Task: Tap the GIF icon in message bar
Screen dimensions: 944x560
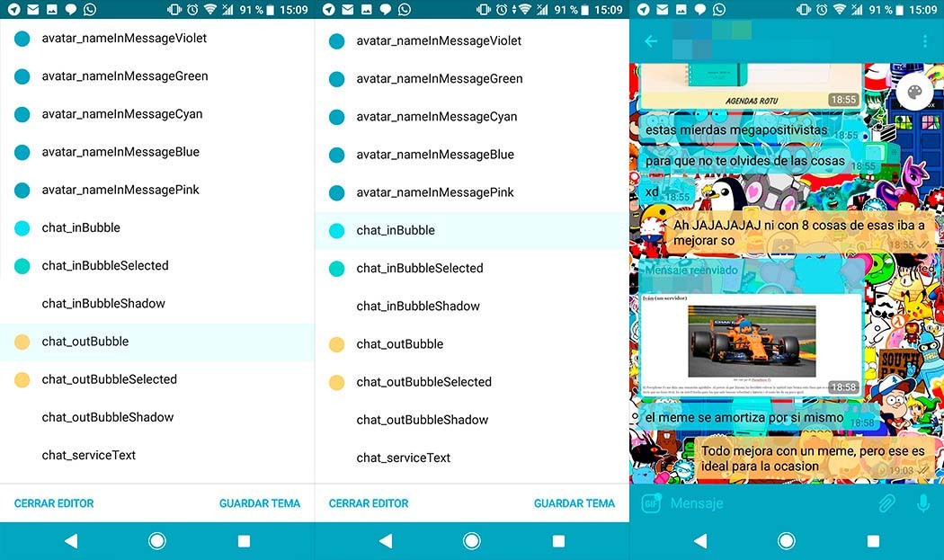Action: coord(652,502)
